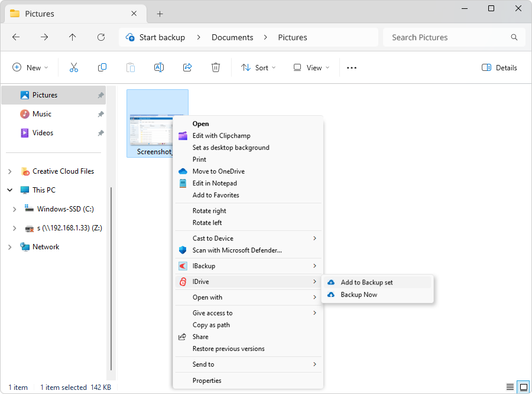Click the Rename icon in toolbar
The image size is (532, 394).
pyautogui.click(x=159, y=68)
